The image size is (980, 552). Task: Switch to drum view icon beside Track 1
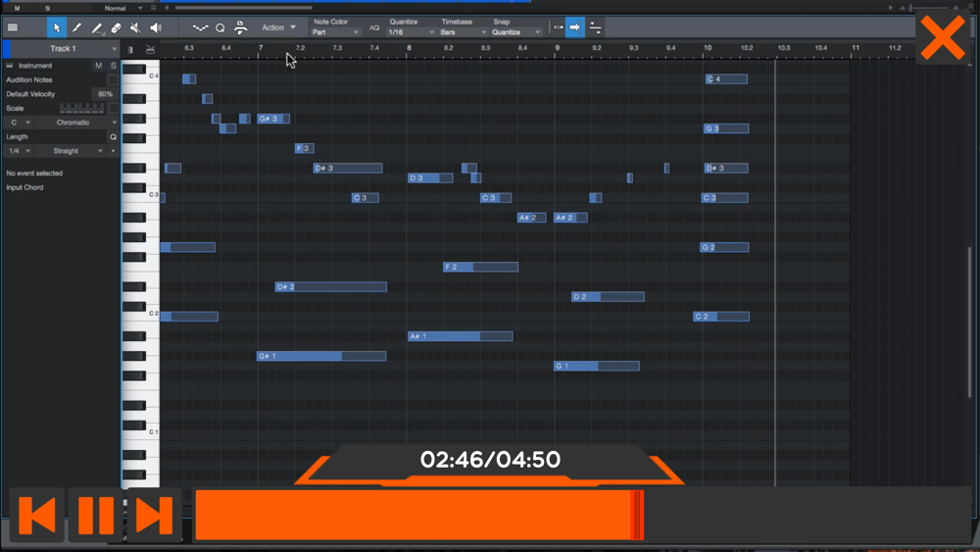[x=150, y=49]
